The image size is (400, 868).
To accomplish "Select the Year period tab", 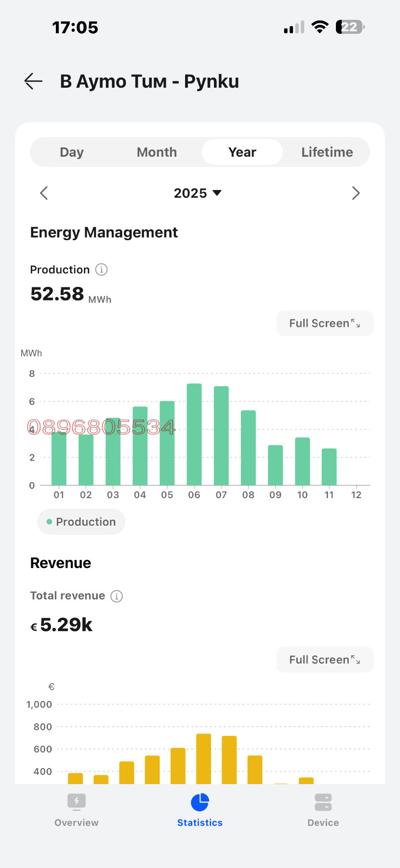I will (242, 152).
